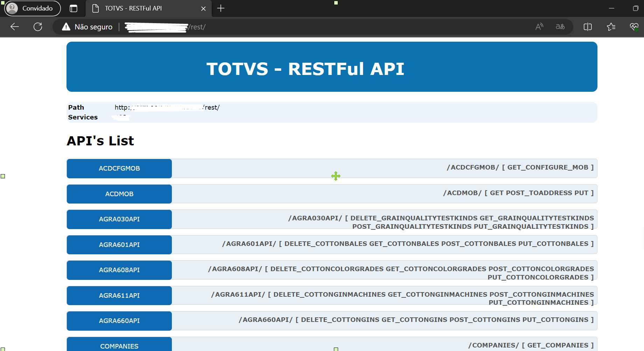The image size is (644, 351).
Task: Click the /AGRA601API/ COTTONBALES methods text
Action: 408,244
